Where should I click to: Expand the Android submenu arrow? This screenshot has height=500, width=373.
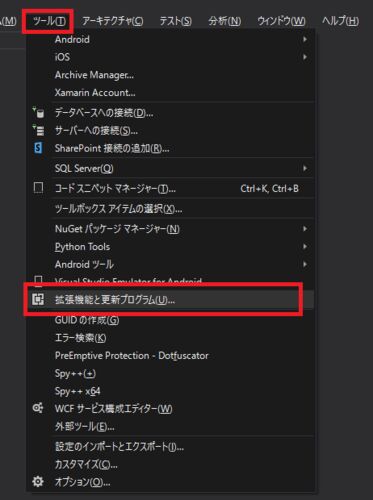tap(304, 39)
